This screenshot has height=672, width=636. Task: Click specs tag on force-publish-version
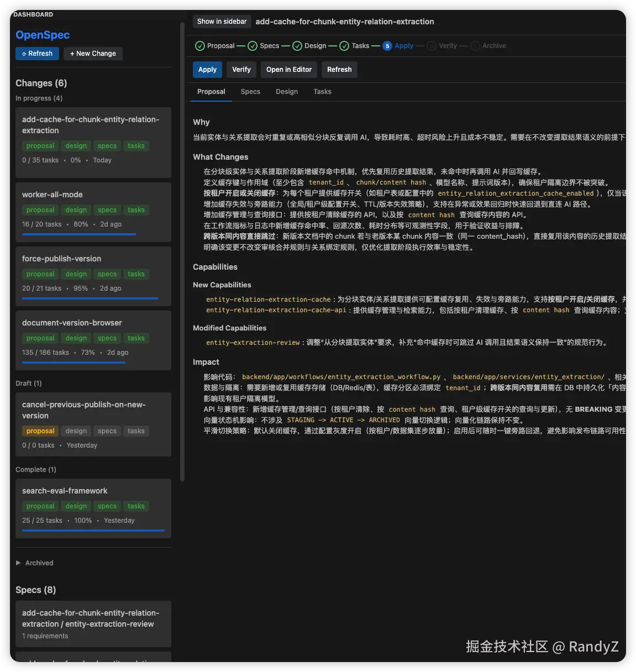107,274
